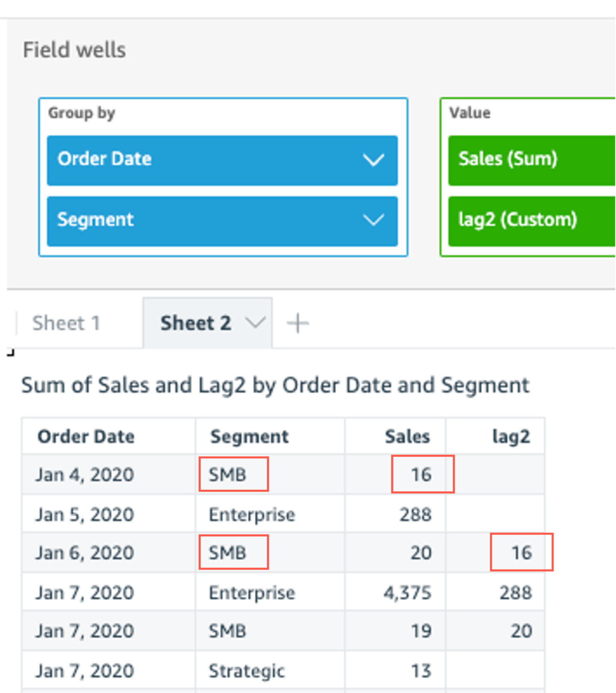Select the Order Date column header
This screenshot has height=693, width=616.
pos(86,437)
